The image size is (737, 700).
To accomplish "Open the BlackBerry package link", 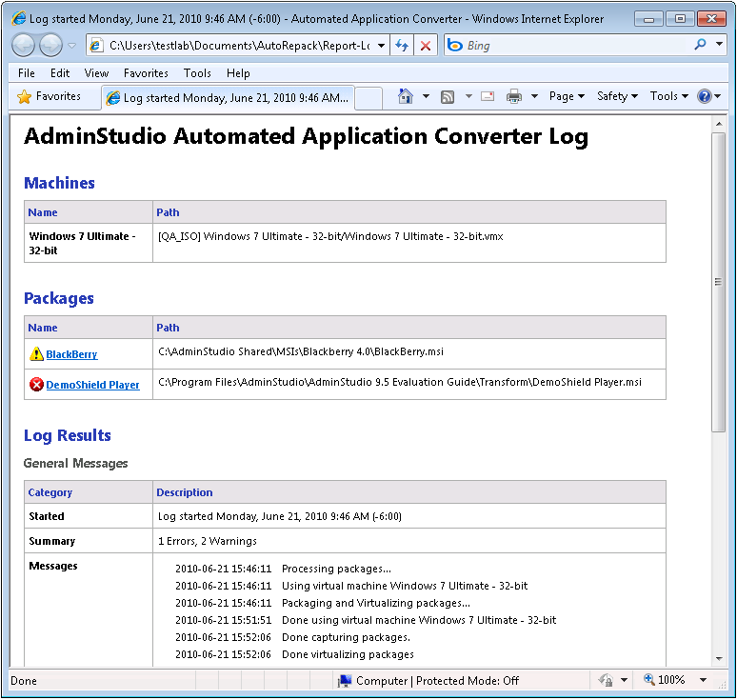I will [x=71, y=354].
